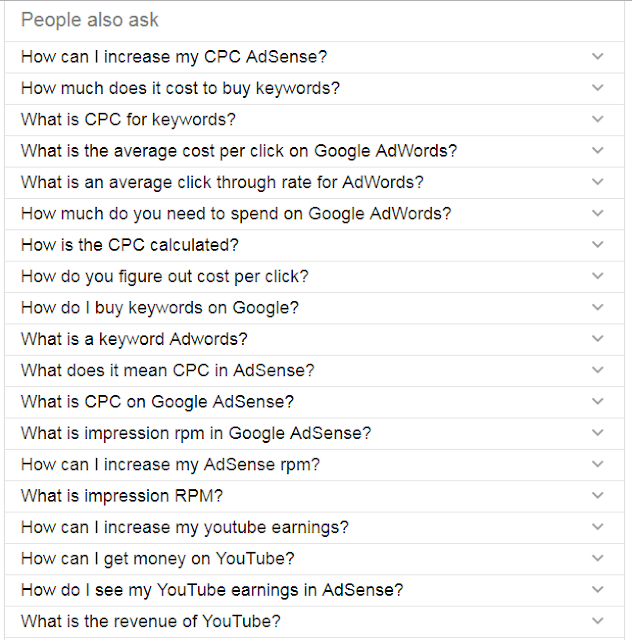The height and width of the screenshot is (640, 632).
Task: Expand arrow beside 'How is the CPC calculated?'
Action: pyautogui.click(x=597, y=244)
